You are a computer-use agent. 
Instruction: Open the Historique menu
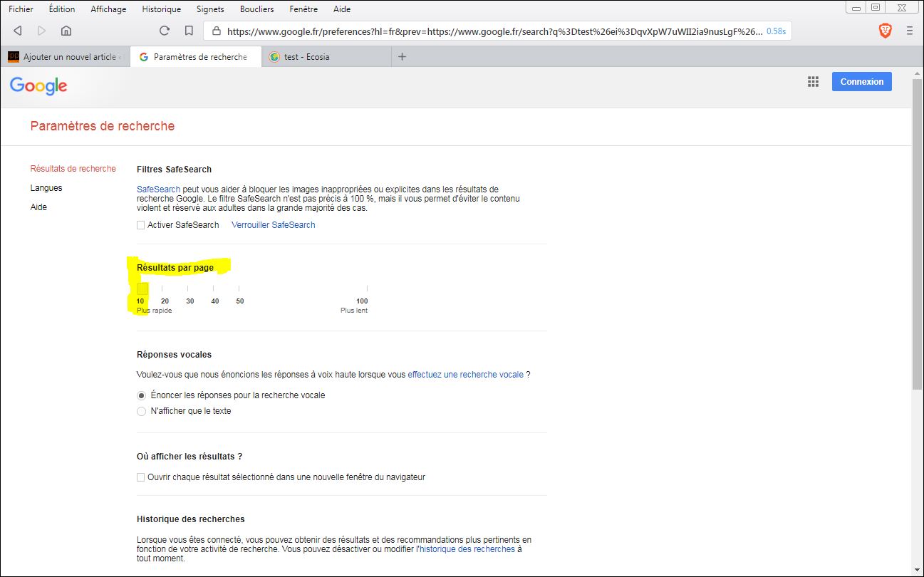[x=161, y=9]
